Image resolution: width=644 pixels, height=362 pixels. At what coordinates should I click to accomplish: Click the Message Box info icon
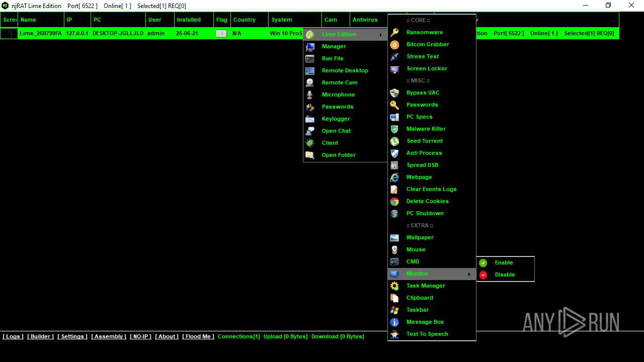395,322
